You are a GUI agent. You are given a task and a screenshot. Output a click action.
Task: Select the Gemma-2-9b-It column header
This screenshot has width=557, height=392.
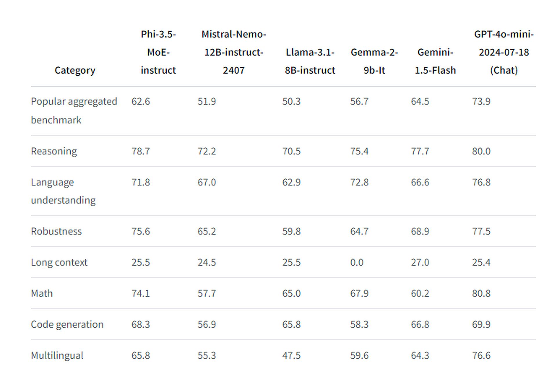pyautogui.click(x=374, y=61)
